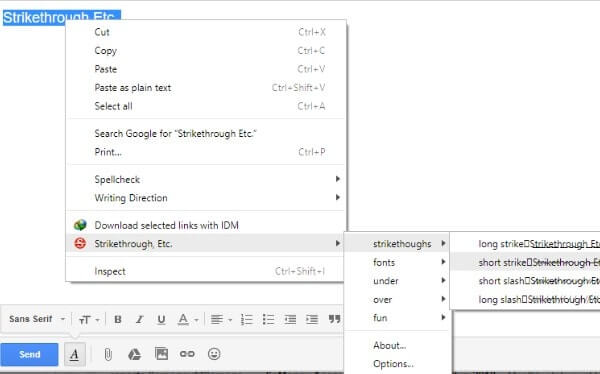This screenshot has height=374, width=600.
Task: Open the text size menu
Action: pos(85,319)
